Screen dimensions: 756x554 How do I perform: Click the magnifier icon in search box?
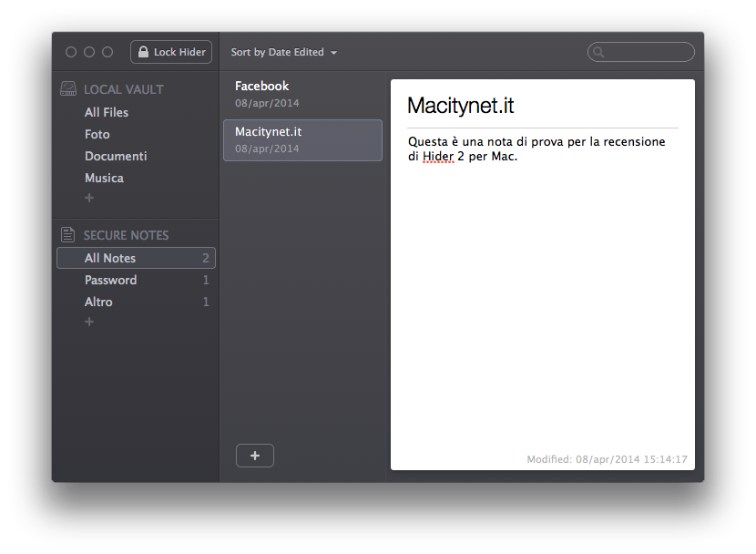coord(598,52)
